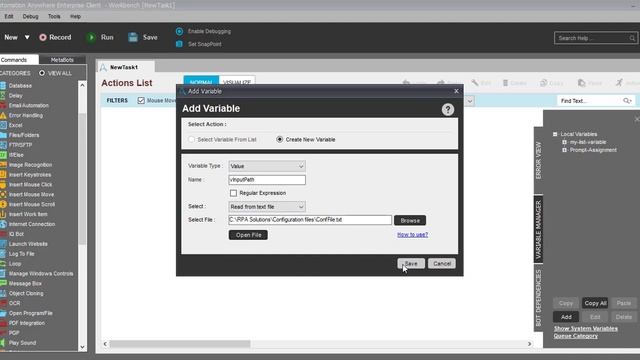Open the Select source dropdown
The height and width of the screenshot is (360, 640).
267,207
